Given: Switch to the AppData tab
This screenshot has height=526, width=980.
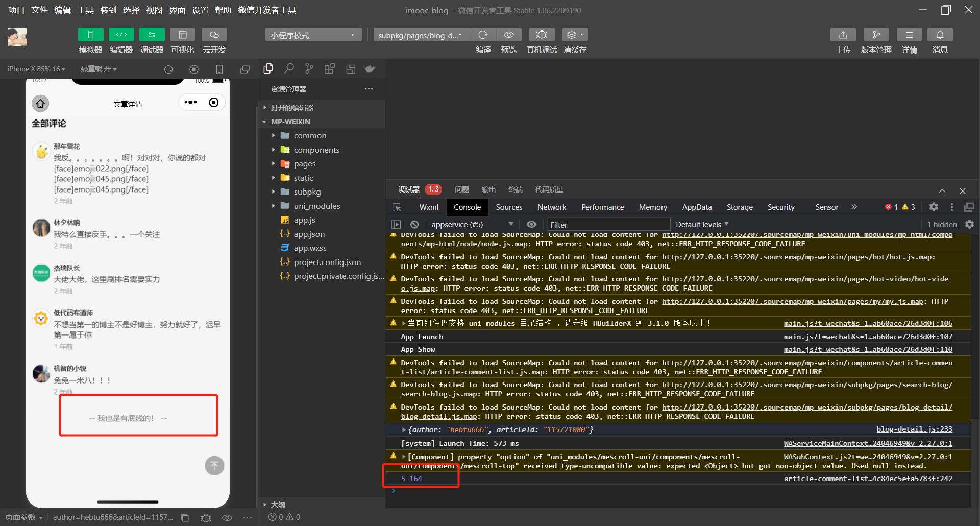Looking at the screenshot, I should (697, 207).
